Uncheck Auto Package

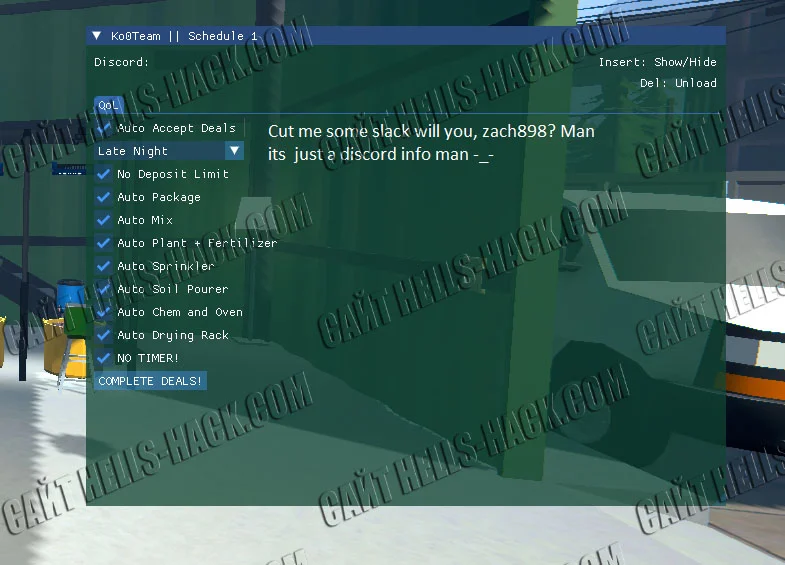tap(103, 197)
